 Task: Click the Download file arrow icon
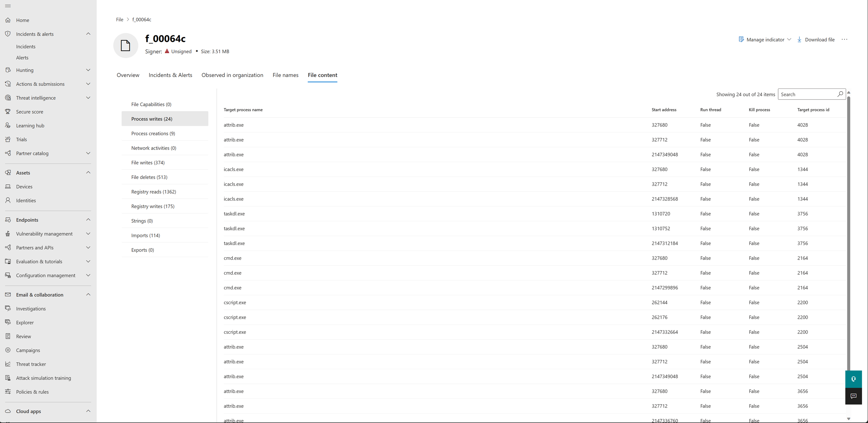point(799,40)
